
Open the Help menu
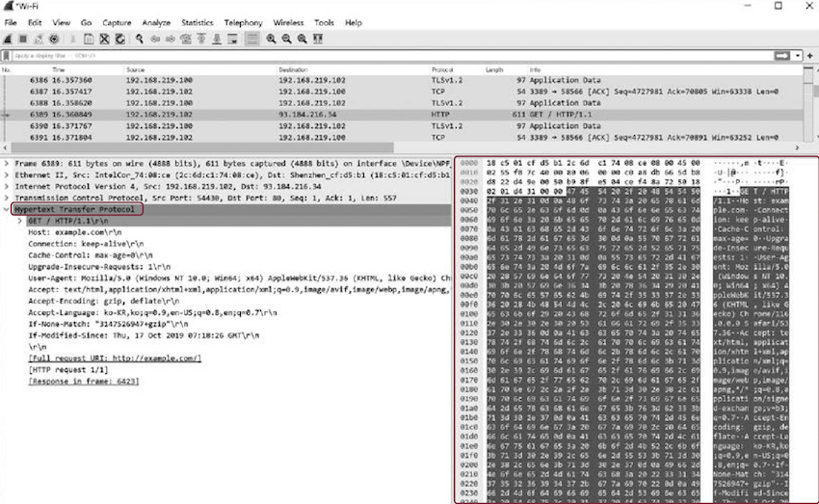(x=353, y=22)
